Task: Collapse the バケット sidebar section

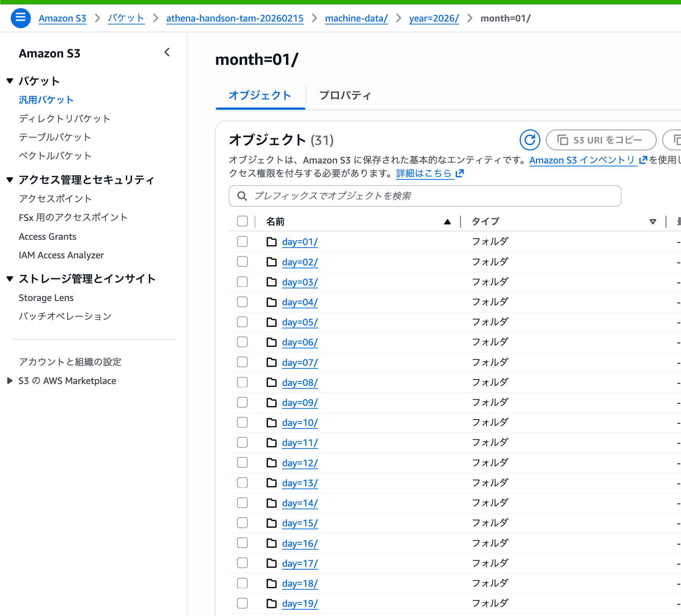Action: click(x=10, y=81)
